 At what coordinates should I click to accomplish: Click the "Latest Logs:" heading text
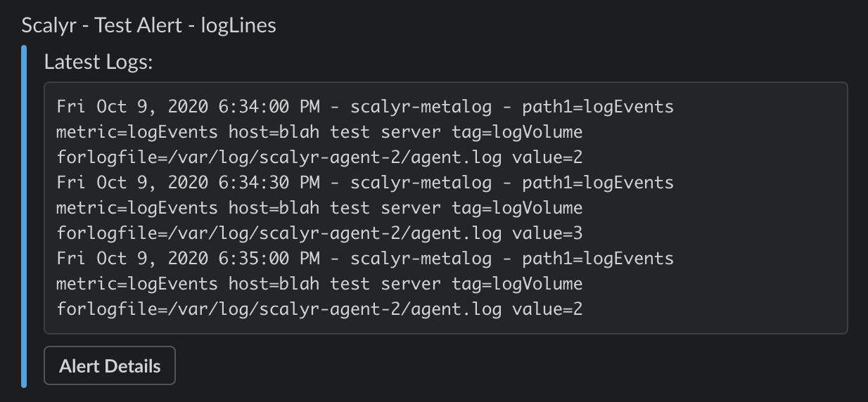(98, 62)
